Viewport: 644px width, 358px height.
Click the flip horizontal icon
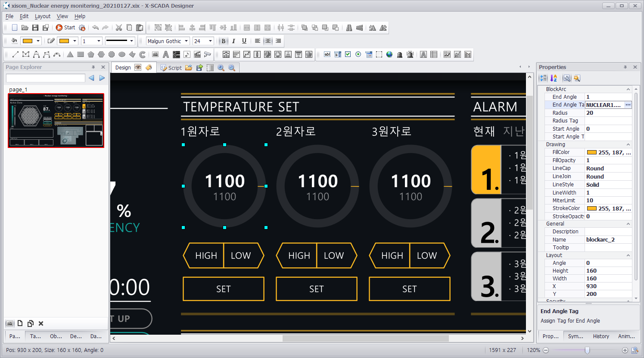[x=349, y=28]
